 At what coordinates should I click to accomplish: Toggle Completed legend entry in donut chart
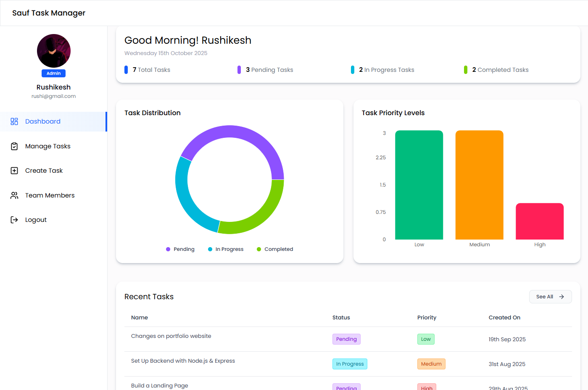pyautogui.click(x=275, y=249)
